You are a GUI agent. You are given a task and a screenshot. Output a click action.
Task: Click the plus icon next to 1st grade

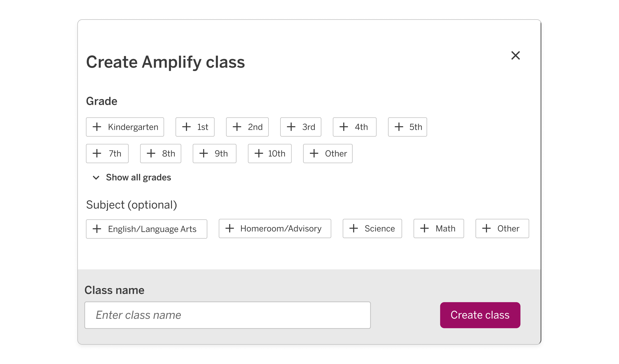coord(187,127)
